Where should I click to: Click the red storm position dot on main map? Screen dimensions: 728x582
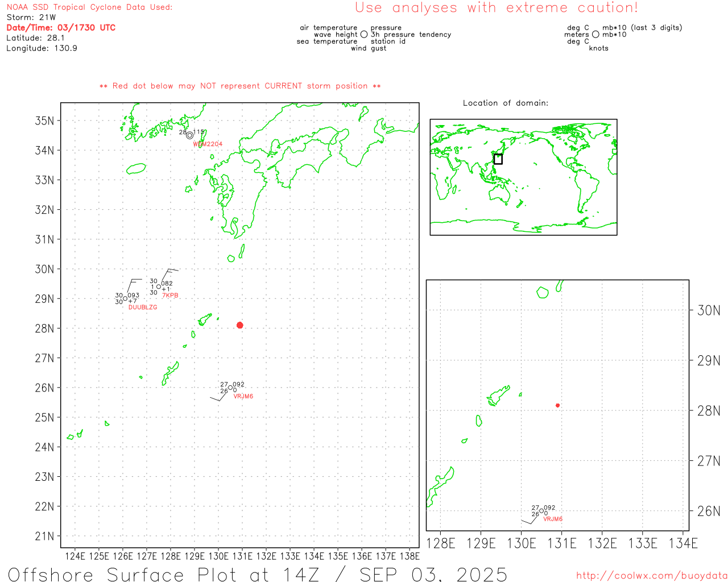(x=239, y=325)
